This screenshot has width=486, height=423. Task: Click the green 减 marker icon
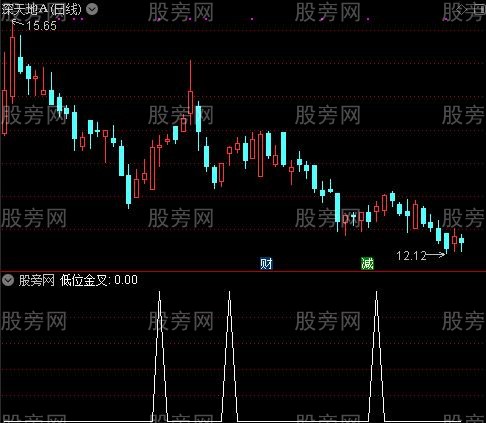[x=367, y=264]
